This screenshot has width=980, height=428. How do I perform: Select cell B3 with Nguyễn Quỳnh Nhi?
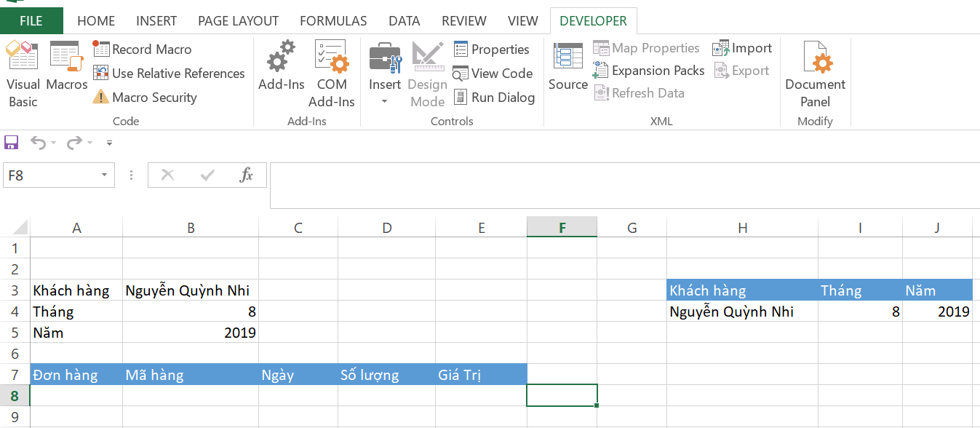pyautogui.click(x=191, y=290)
